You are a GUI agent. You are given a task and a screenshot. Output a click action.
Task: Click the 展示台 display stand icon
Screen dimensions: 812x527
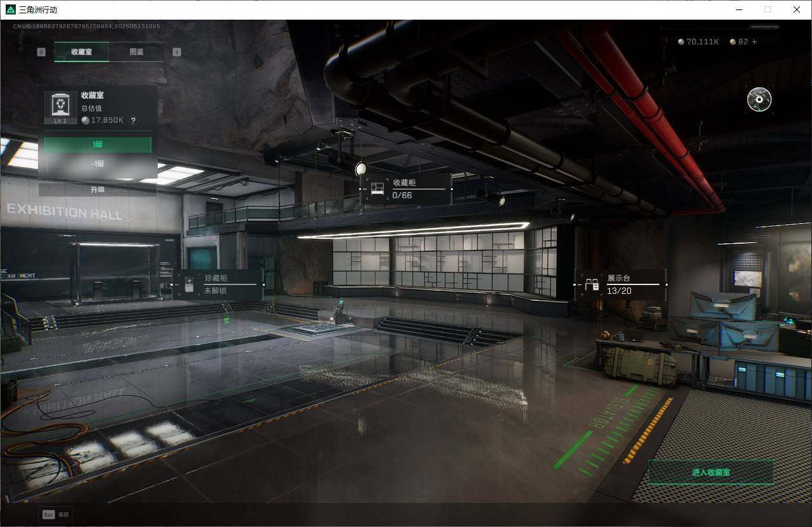tap(592, 285)
